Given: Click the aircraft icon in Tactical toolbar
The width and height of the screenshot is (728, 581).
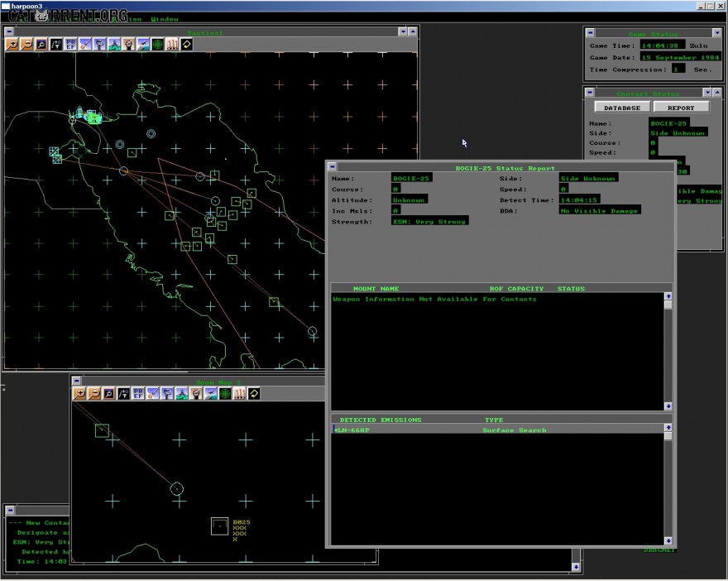Looking at the screenshot, I should (143, 44).
